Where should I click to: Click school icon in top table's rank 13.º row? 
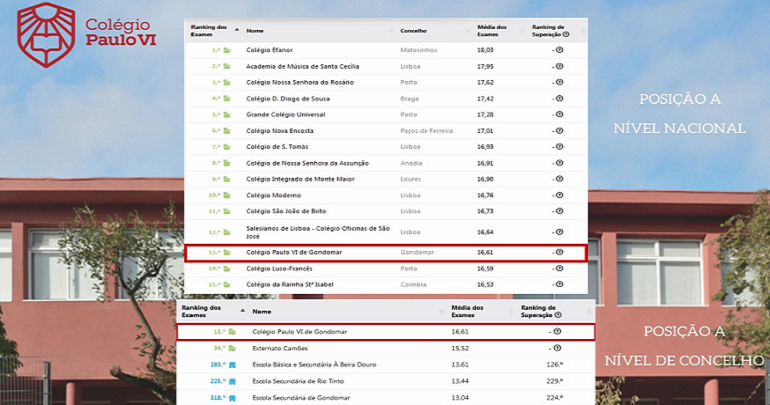click(227, 252)
